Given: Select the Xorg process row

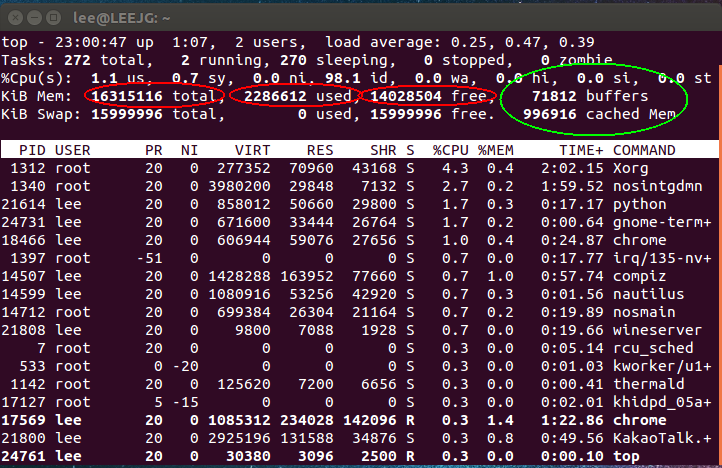Looking at the screenshot, I should point(359,168).
